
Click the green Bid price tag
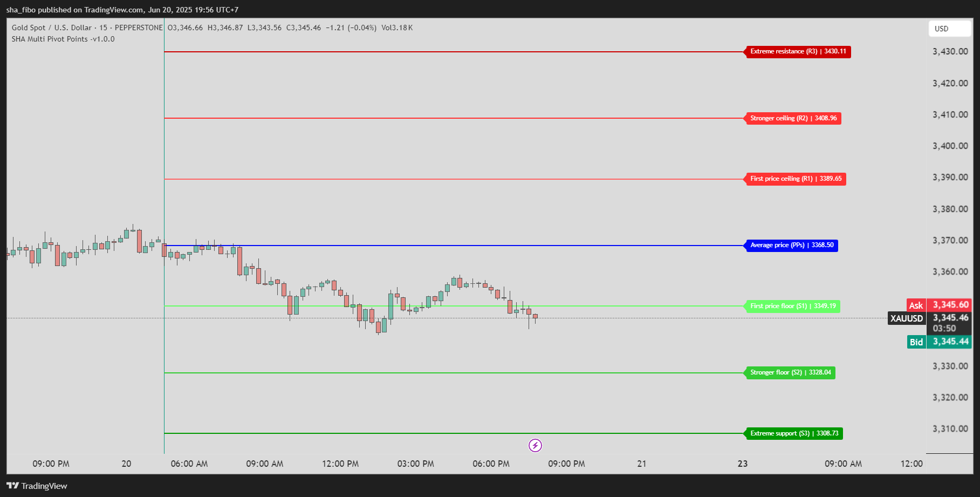[940, 342]
